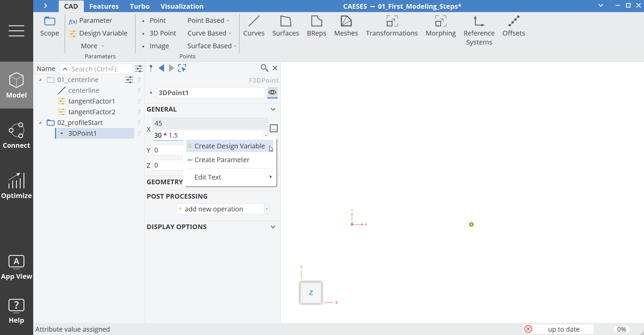Switch to the Visualization tab

coord(182,6)
